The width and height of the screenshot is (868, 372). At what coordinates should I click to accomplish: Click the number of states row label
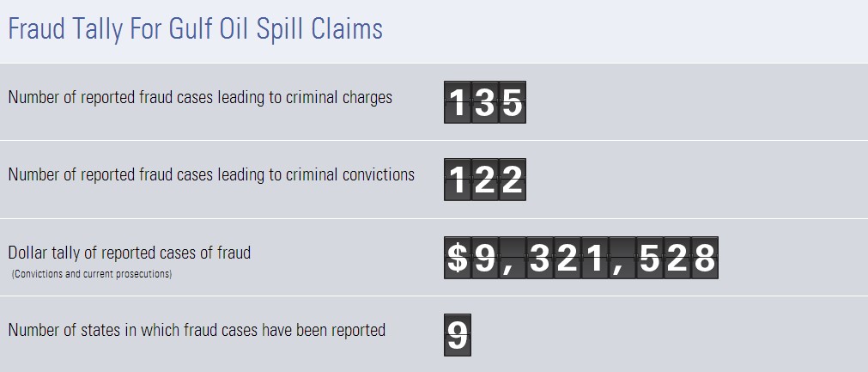click(x=197, y=330)
